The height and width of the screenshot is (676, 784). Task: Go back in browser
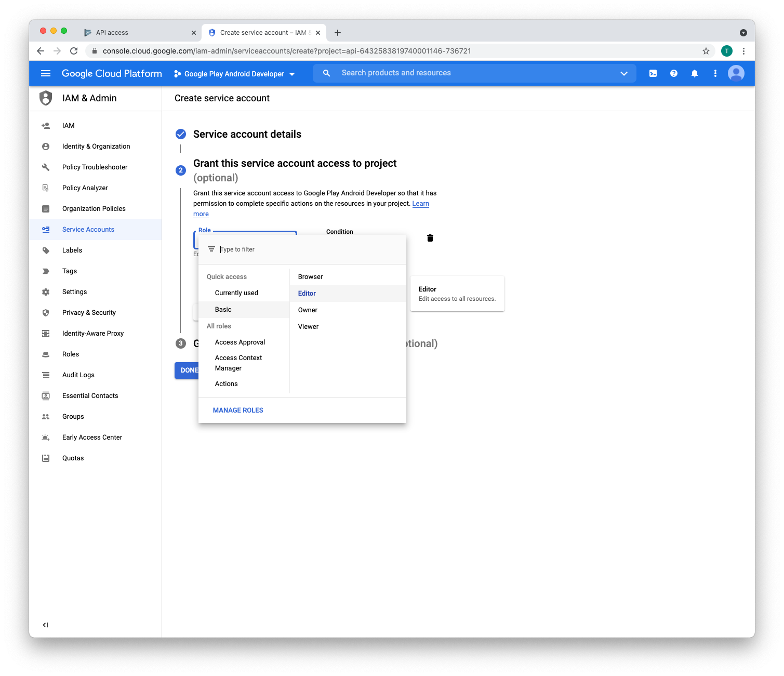tap(41, 51)
